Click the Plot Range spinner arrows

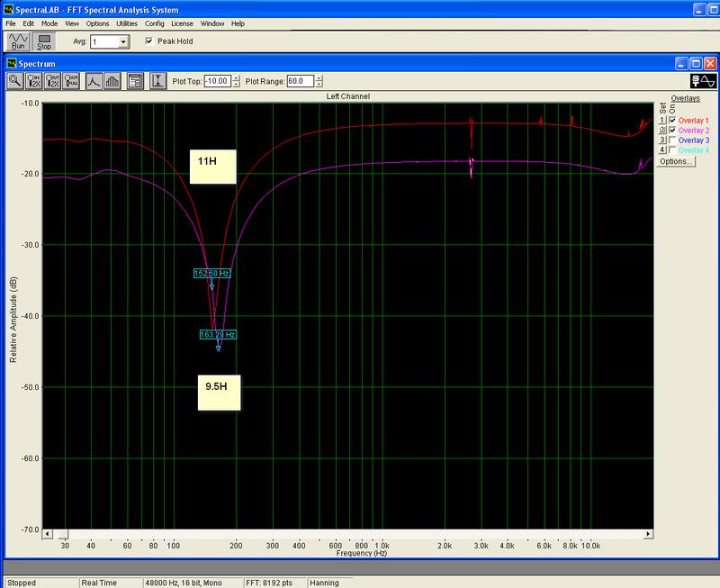[317, 81]
